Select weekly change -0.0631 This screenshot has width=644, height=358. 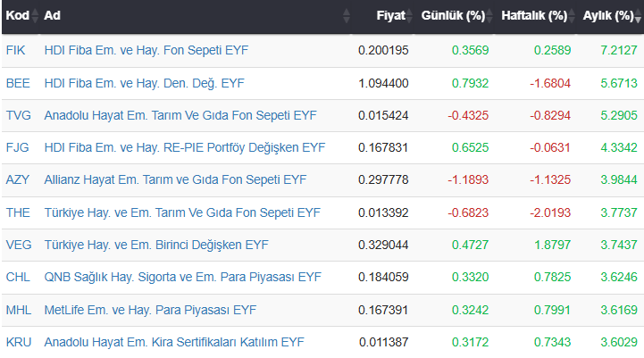[x=550, y=147]
